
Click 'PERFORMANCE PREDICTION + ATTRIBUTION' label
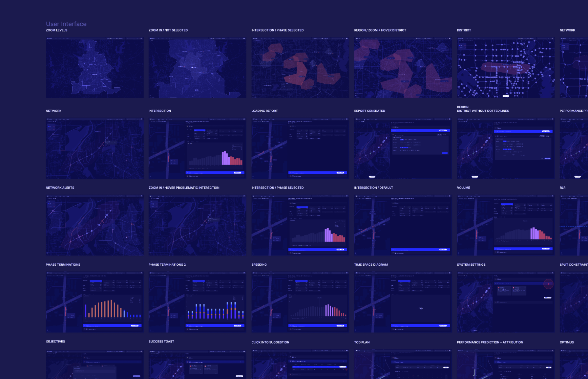point(490,342)
